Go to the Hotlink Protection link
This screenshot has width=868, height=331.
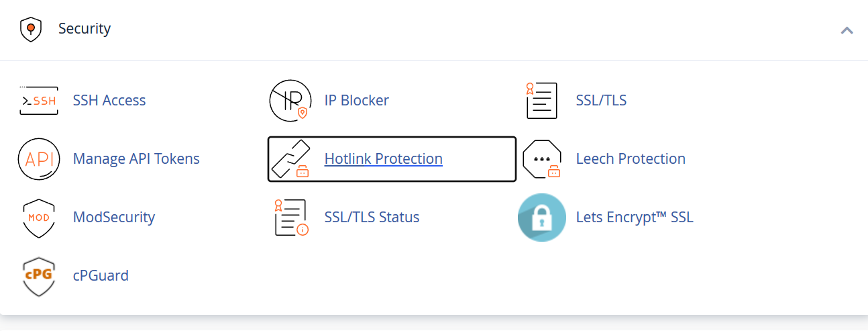[384, 159]
